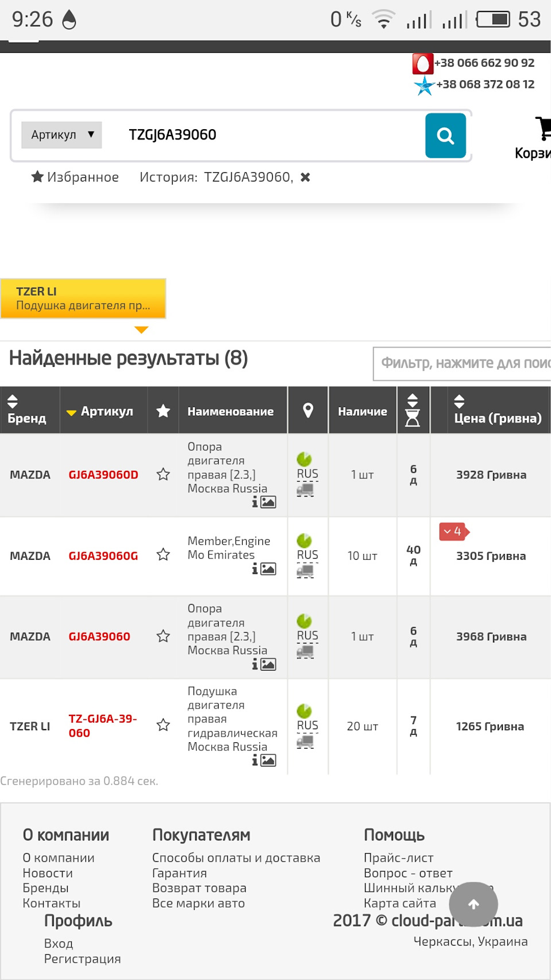This screenshot has width=551, height=980.
Task: Click RUS warehouse label in GJ6A39060G row
Action: pyautogui.click(x=308, y=555)
